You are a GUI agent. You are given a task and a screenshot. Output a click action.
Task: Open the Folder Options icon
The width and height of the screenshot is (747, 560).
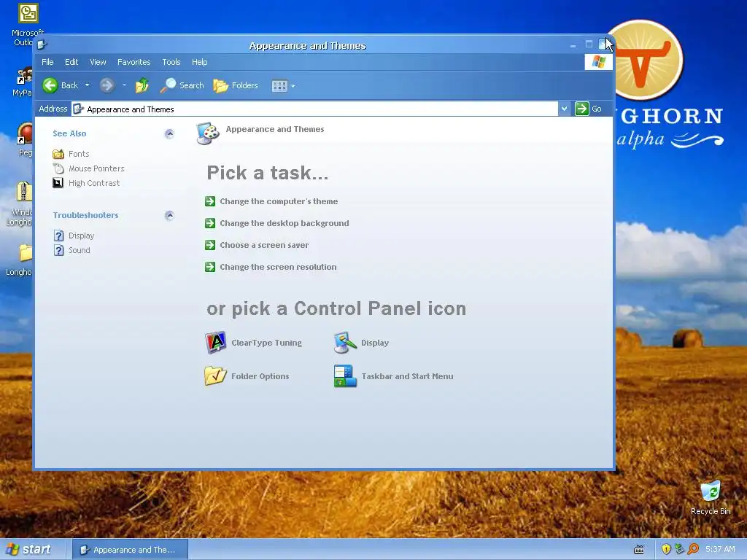[x=215, y=376]
